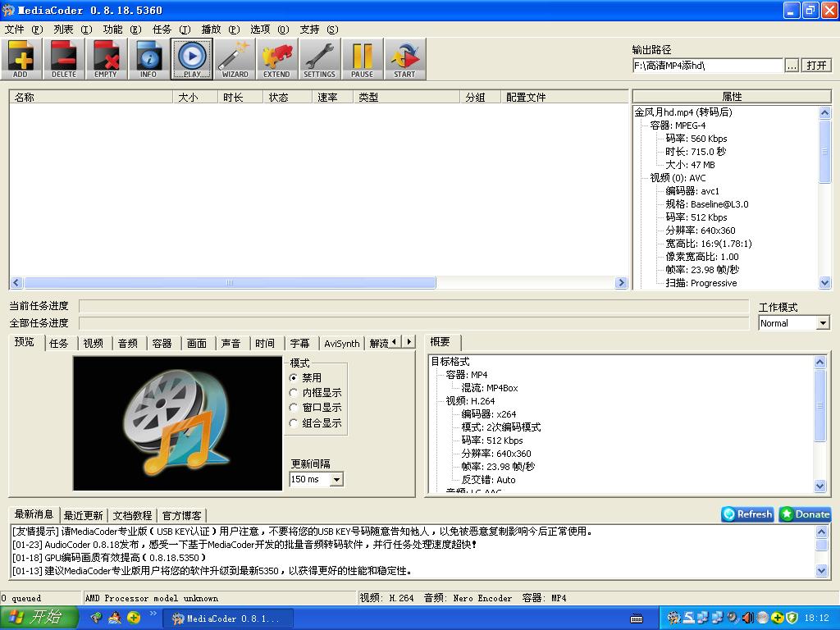Open the EXTEND plugin icon

pos(277,59)
